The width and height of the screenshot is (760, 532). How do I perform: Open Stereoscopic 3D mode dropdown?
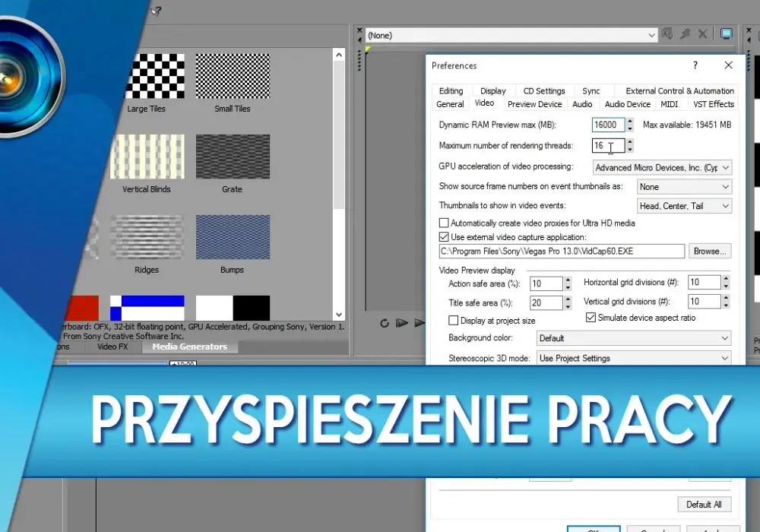(634, 358)
